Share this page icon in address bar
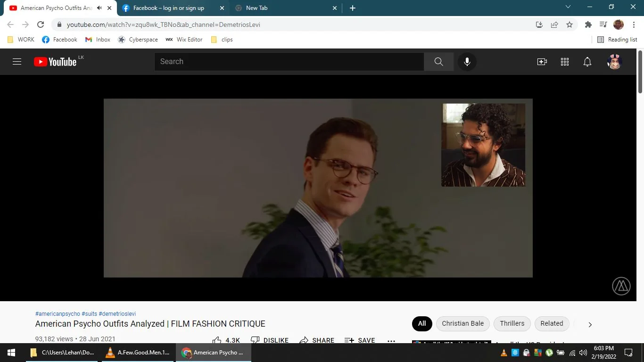644x362 pixels. pyautogui.click(x=554, y=25)
